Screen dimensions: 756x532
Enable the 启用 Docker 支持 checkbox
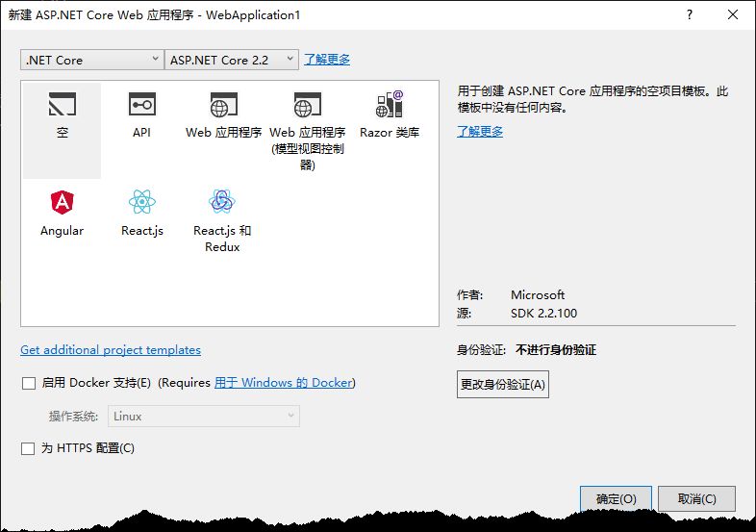point(29,384)
